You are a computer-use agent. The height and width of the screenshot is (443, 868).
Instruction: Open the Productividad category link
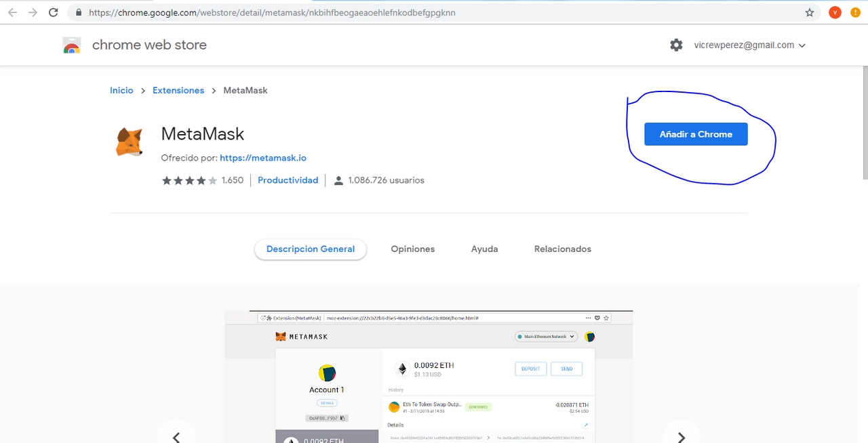(288, 180)
